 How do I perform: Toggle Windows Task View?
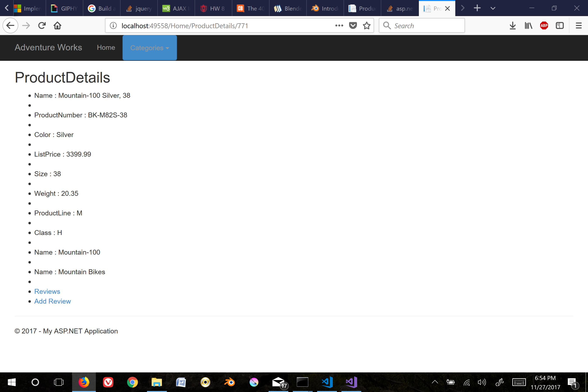pyautogui.click(x=59, y=382)
